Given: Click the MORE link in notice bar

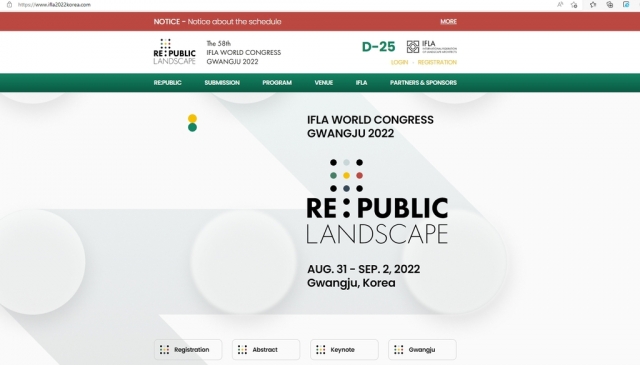Looking at the screenshot, I should pyautogui.click(x=449, y=22).
